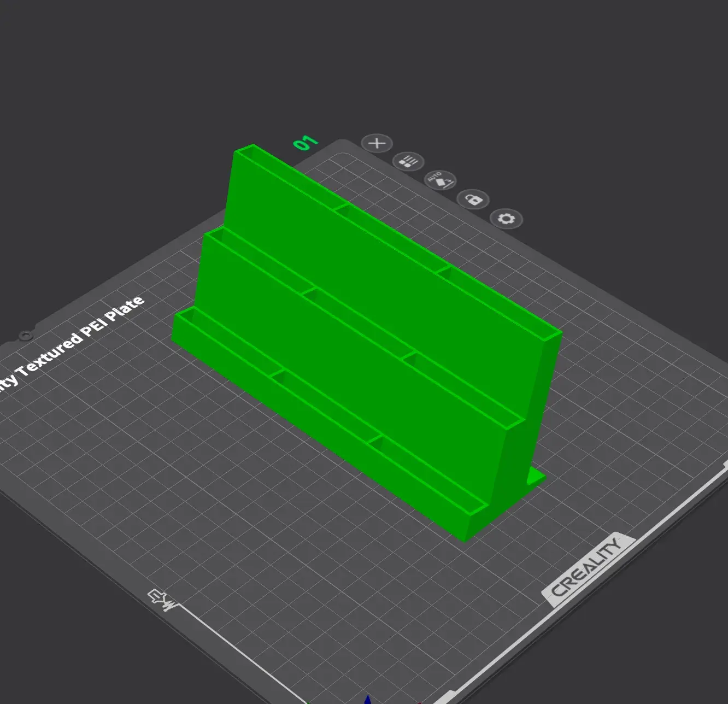Click the "01" plate number label

coord(306,143)
